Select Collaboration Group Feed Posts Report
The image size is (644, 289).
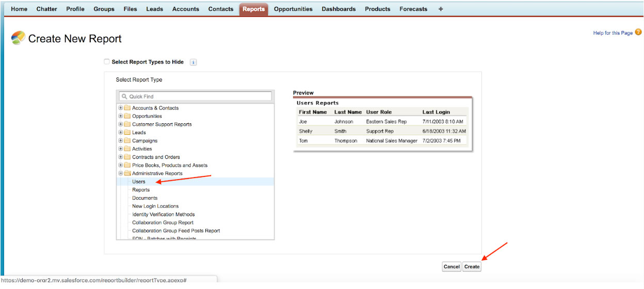[176, 231]
